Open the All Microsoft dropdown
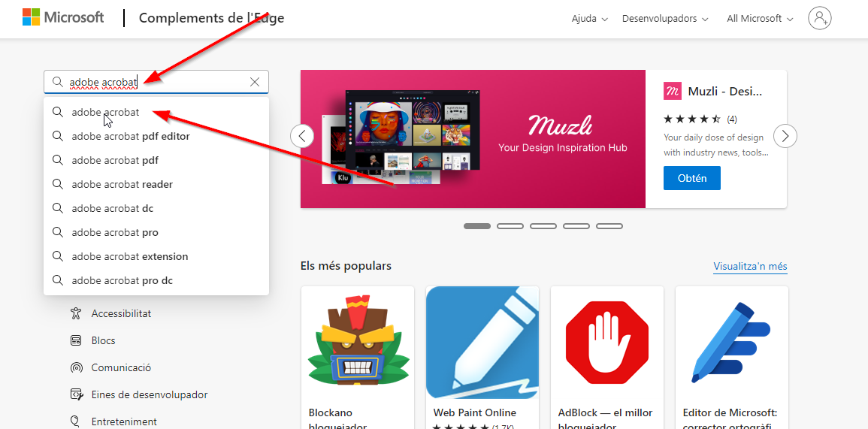 [x=760, y=19]
